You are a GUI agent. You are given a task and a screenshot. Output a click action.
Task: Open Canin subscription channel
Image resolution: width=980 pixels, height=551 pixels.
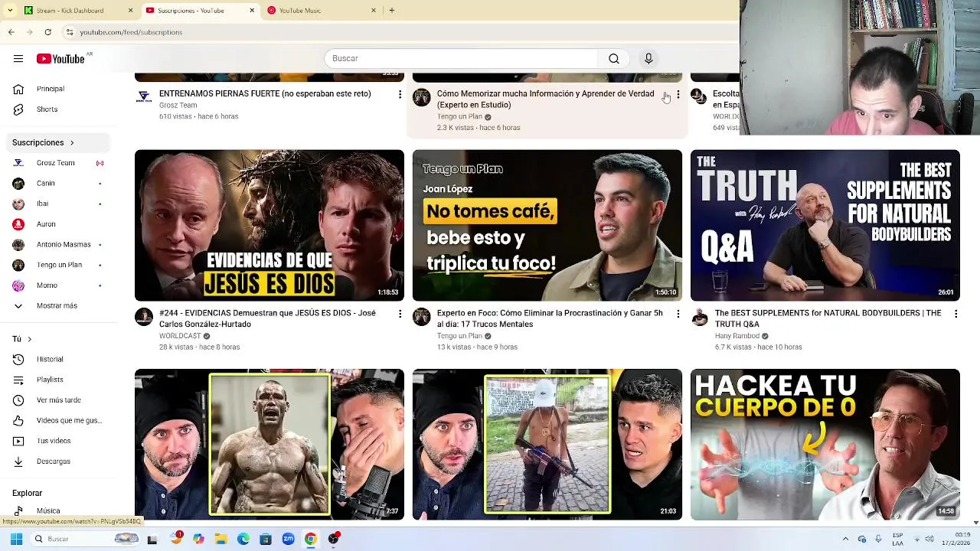57,183
